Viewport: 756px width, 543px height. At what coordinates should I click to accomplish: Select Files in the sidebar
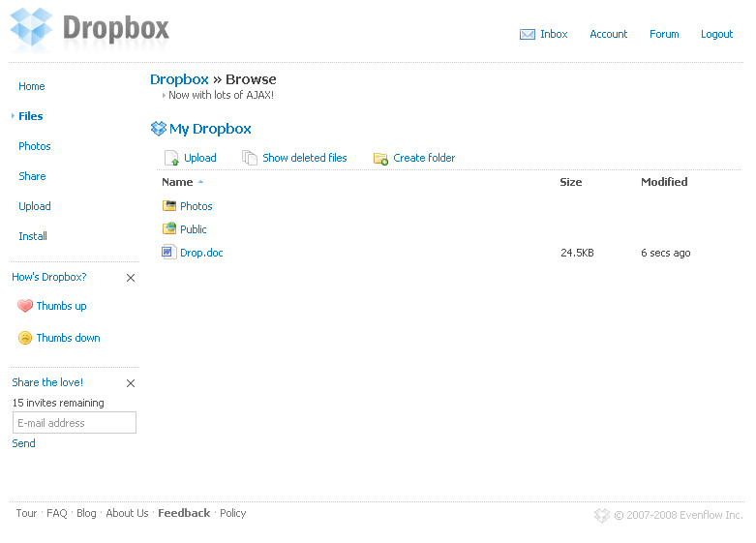click(30, 116)
